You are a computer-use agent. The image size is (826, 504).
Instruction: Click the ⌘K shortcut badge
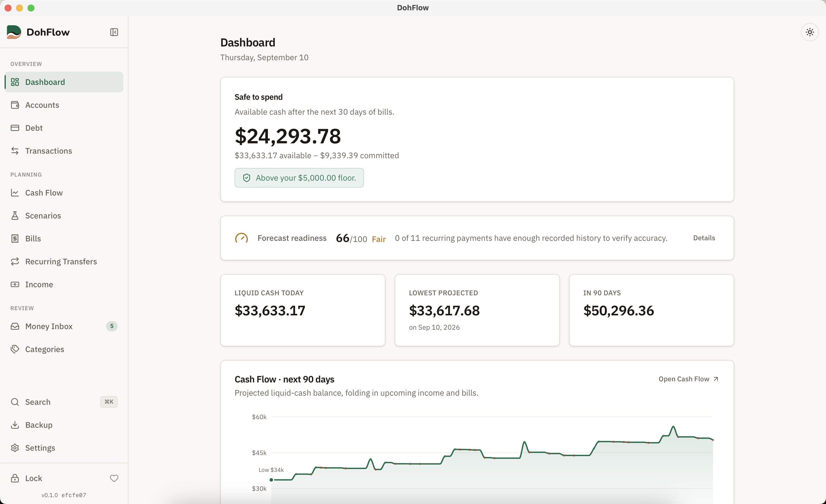[109, 402]
